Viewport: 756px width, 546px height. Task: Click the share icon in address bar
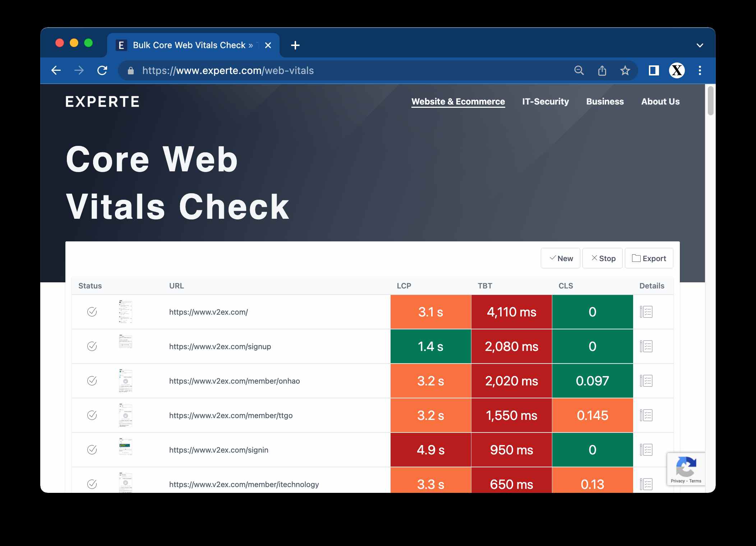[602, 70]
